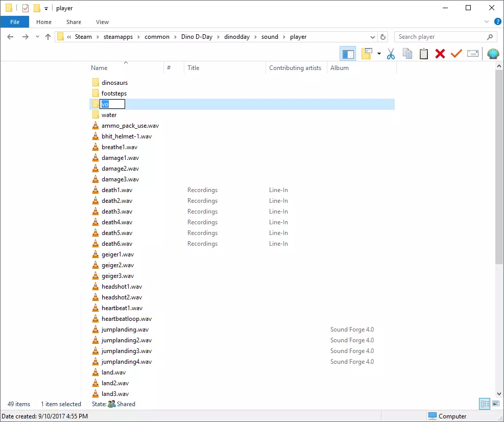
Task: Open address bar history dropdown
Action: click(373, 37)
